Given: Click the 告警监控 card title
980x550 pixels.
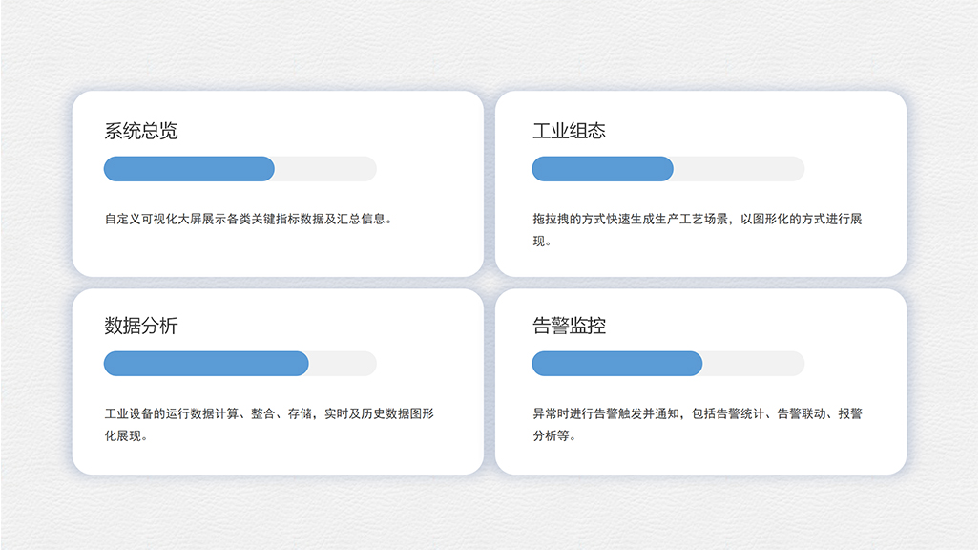Looking at the screenshot, I should (x=569, y=326).
